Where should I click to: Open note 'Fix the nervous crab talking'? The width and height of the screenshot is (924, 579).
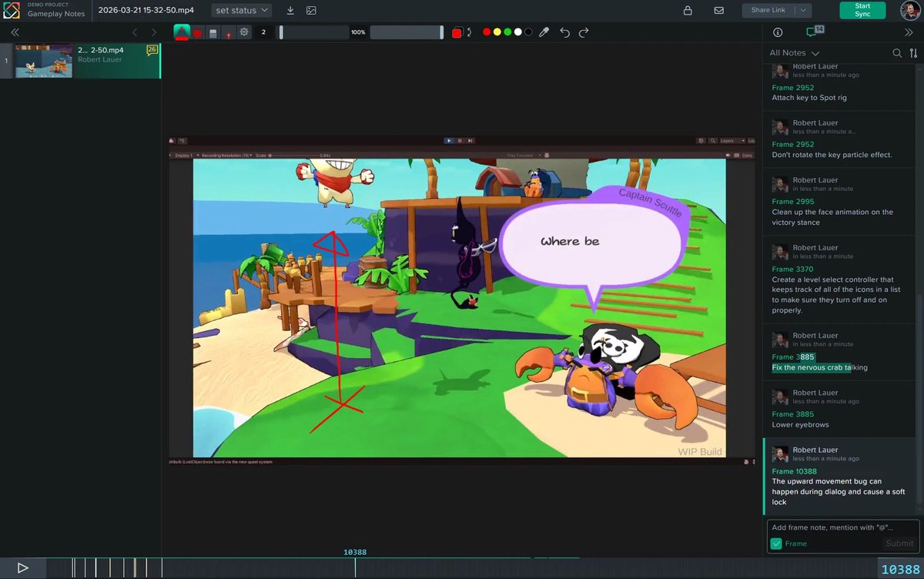point(819,368)
